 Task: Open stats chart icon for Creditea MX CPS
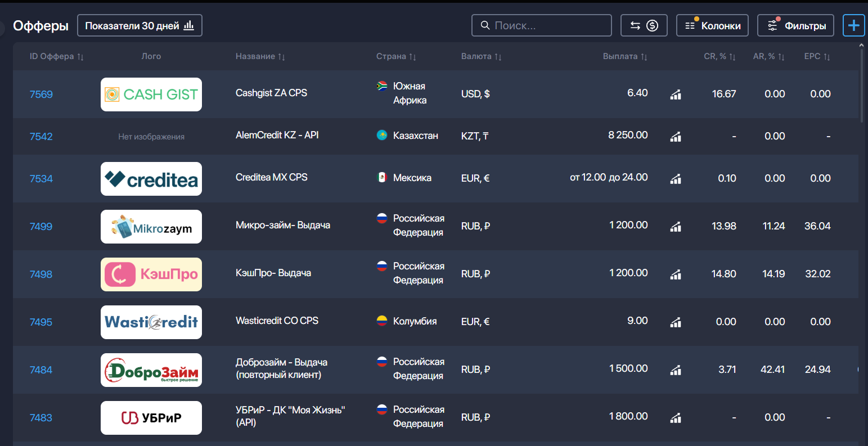coord(676,178)
